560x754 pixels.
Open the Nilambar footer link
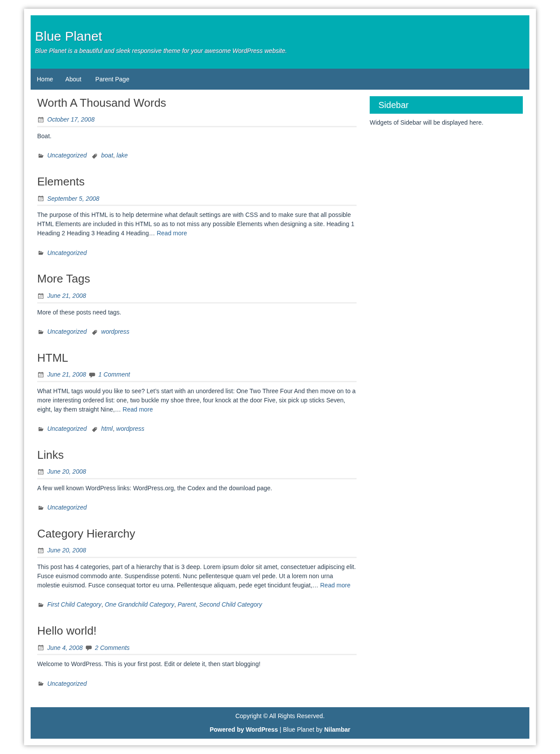(x=337, y=730)
